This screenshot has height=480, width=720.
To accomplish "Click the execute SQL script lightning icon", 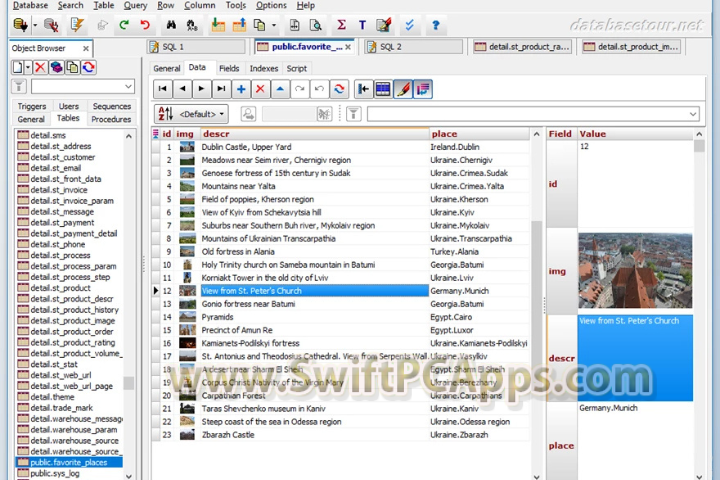I will 77,25.
